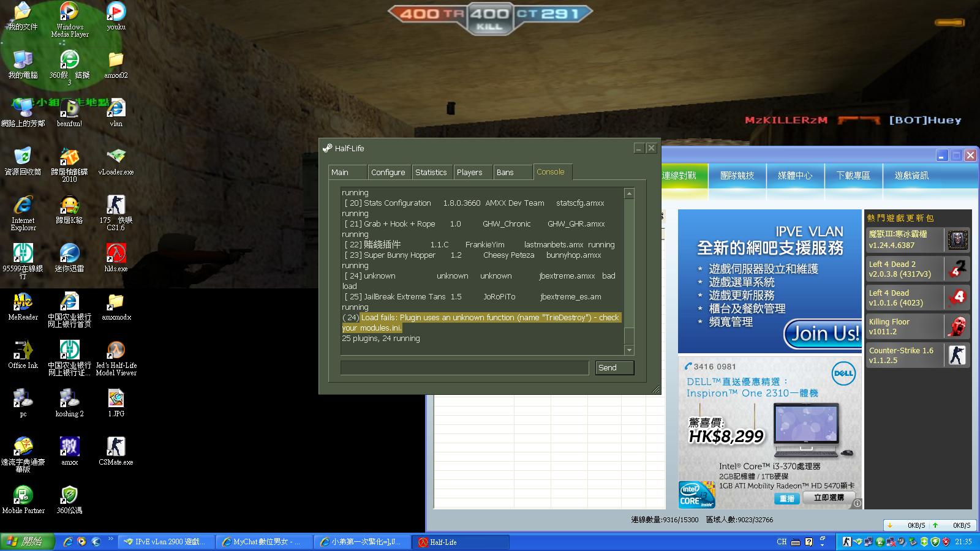Viewport: 980px width, 551px height.
Task: Open the vlan desktop shortcut
Action: pos(116,113)
